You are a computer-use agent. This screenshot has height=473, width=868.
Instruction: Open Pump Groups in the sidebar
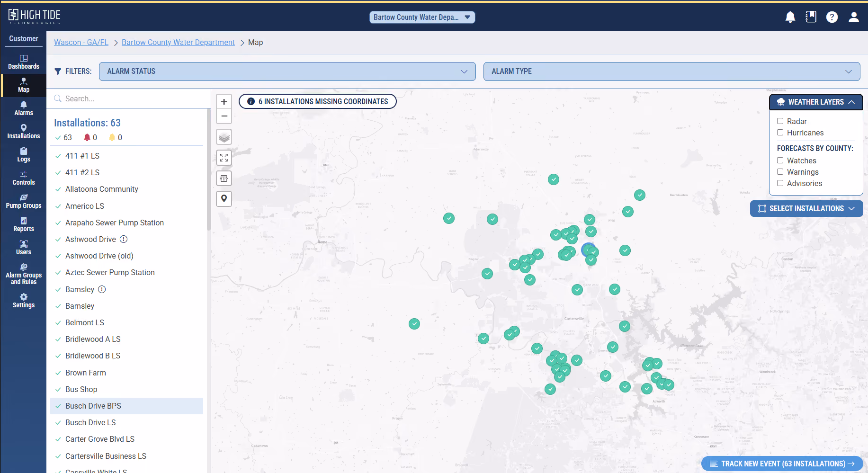point(24,201)
